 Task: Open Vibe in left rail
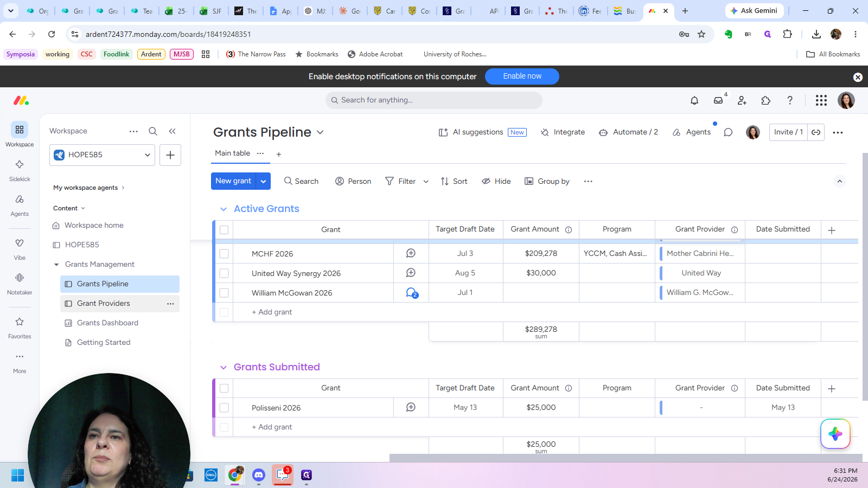pos(20,249)
